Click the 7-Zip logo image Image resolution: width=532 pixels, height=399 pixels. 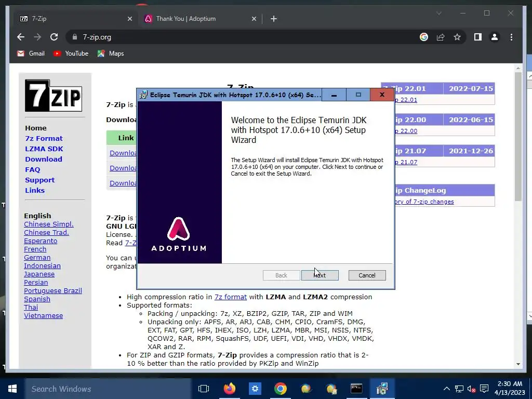pos(54,96)
